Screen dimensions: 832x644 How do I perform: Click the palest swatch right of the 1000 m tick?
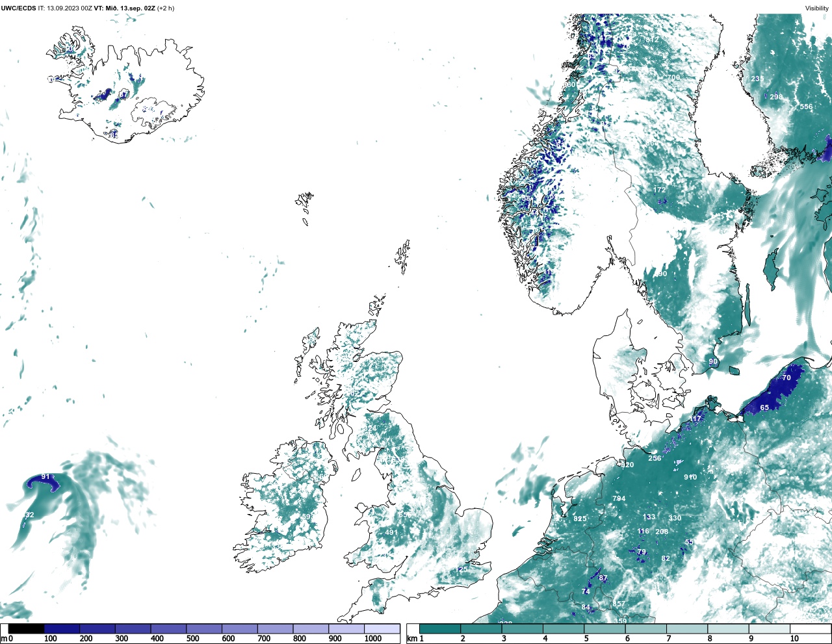tap(382, 629)
